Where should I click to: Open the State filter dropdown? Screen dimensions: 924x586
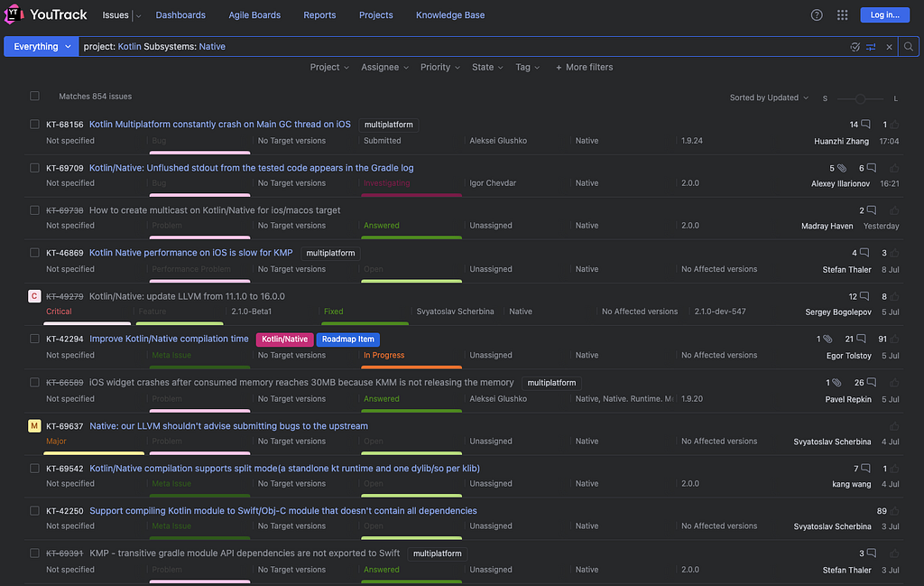(487, 67)
